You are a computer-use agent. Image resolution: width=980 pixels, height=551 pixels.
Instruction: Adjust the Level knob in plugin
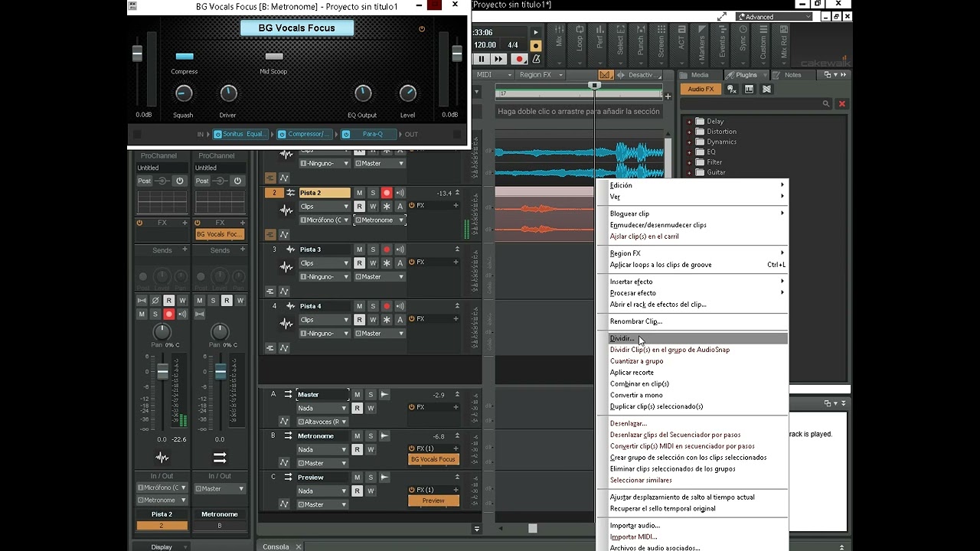[407, 93]
